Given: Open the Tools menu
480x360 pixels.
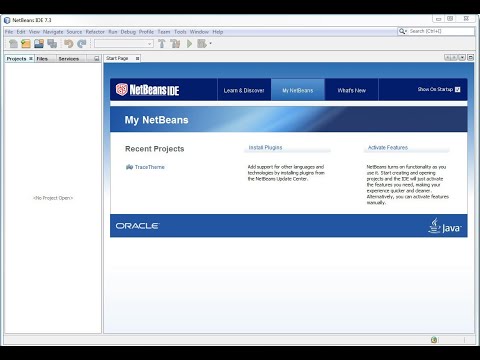Looking at the screenshot, I should click(x=180, y=32).
